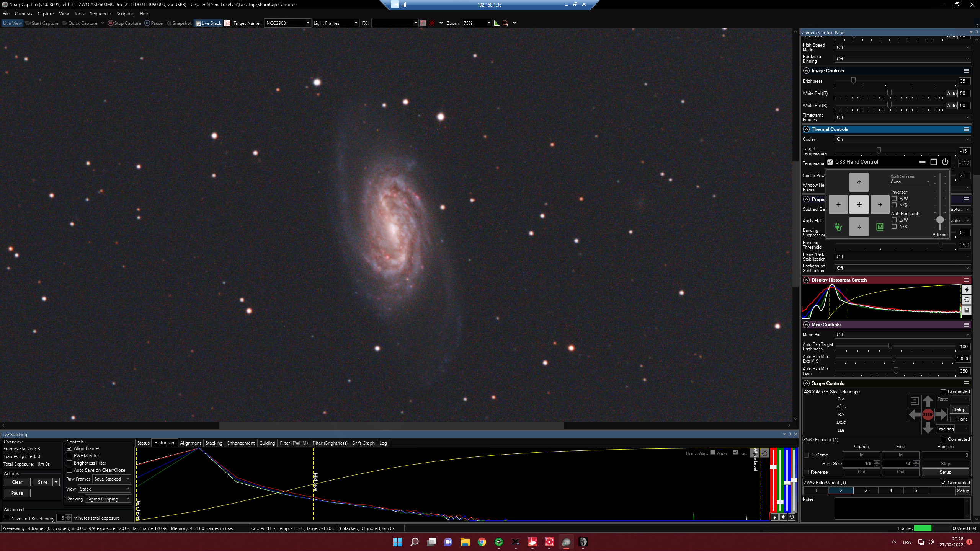Uncheck ZWO FilterWheel Connected checkbox

tap(943, 483)
